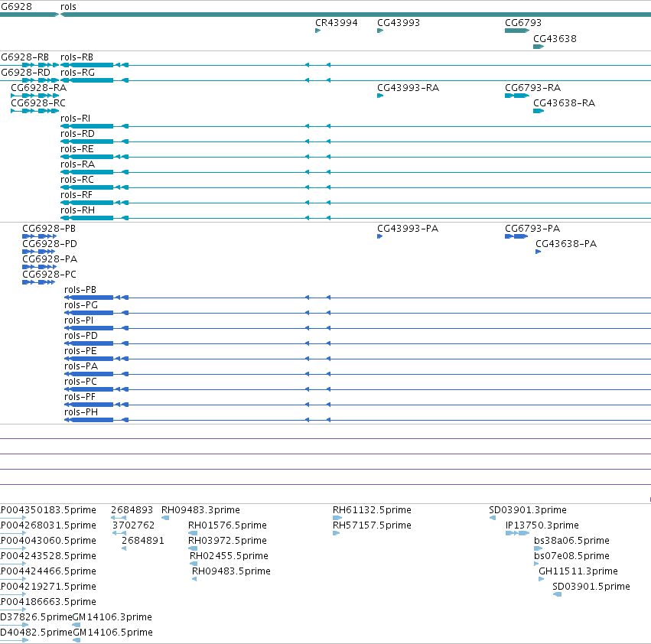Choose the rols-RI transcript label
Image resolution: width=651 pixels, height=644 pixels.
75,119
